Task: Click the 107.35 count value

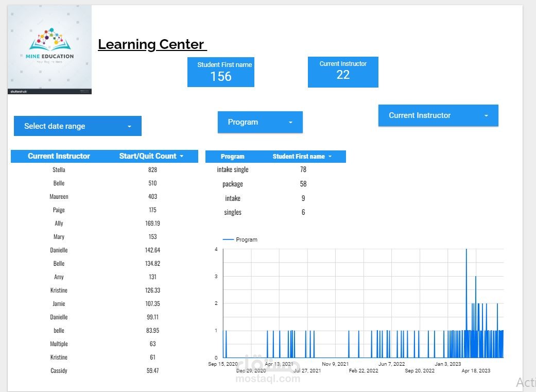Action: tap(152, 303)
